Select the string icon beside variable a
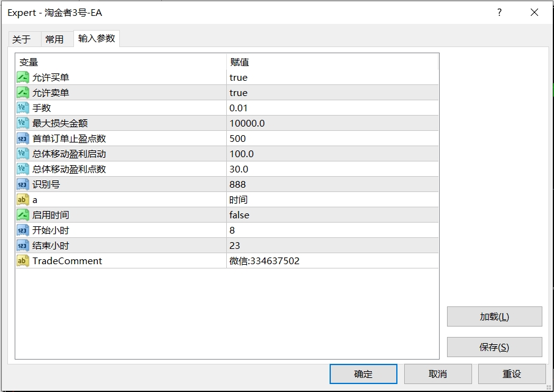Viewport: 554px width, 392px height. coord(23,200)
